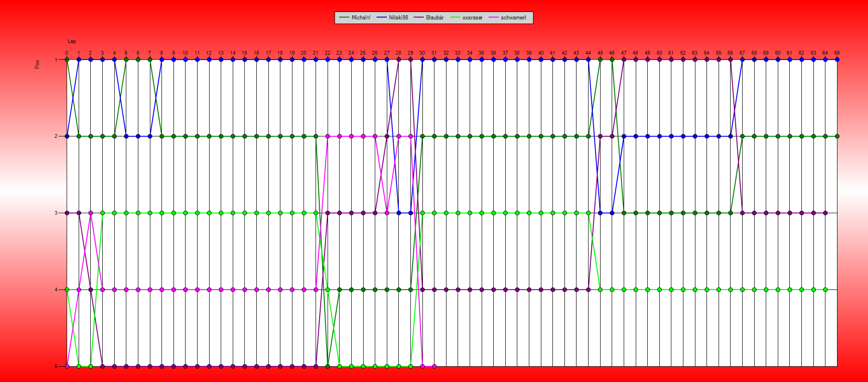
Task: Click position label 2 on the vertical axis
Action: coord(56,136)
